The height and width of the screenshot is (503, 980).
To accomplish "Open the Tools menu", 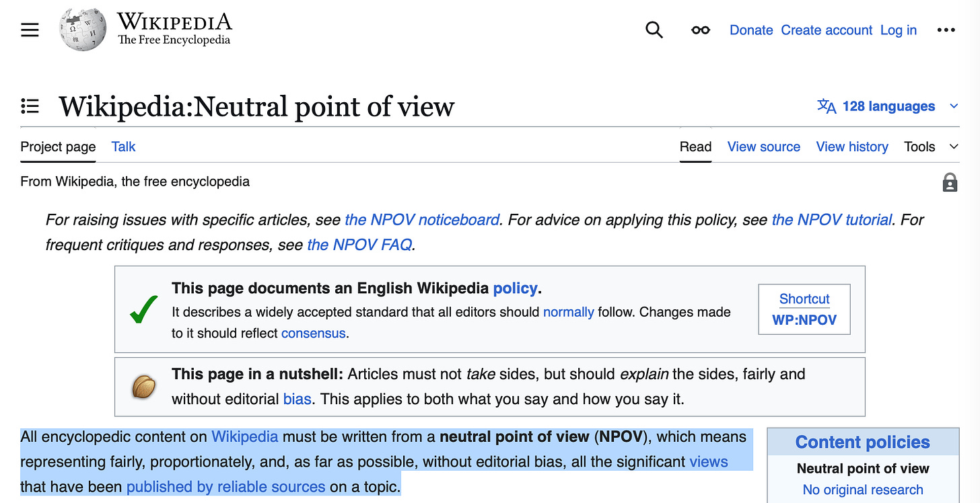I will pyautogui.click(x=919, y=147).
